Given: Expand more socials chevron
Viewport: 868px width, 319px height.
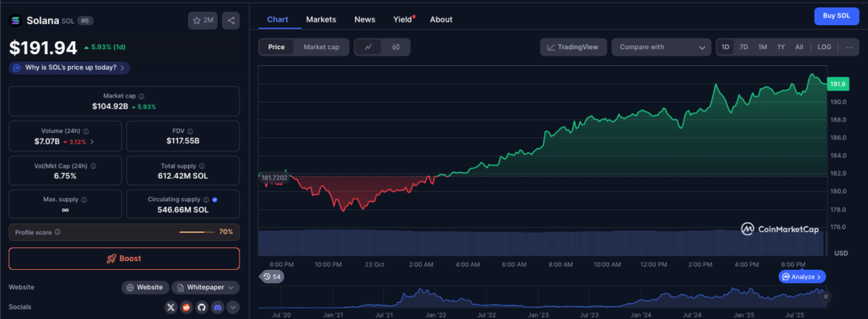Looking at the screenshot, I should (x=233, y=307).
